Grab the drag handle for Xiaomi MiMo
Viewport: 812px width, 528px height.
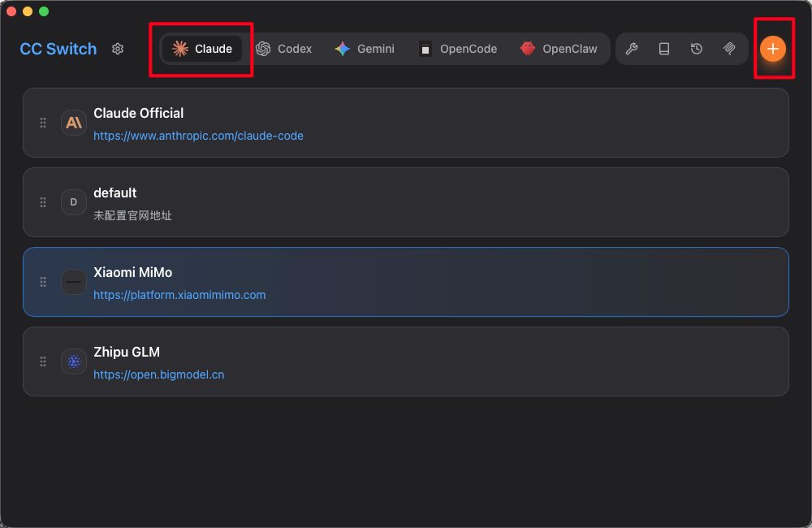coord(43,282)
